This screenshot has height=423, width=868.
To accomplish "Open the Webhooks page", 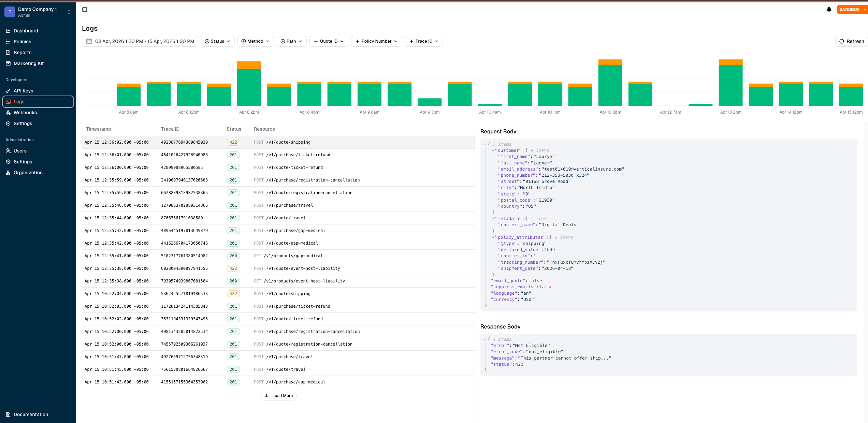I will point(25,113).
